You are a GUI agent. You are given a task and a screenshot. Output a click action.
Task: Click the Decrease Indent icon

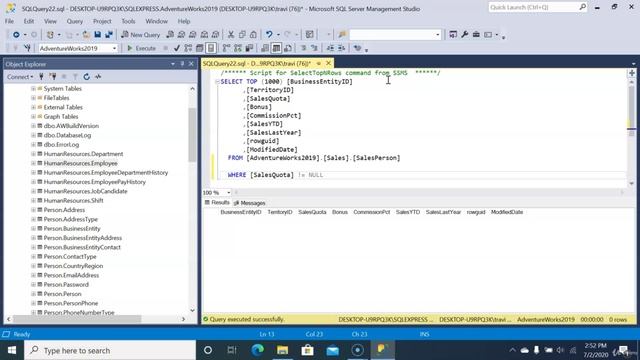coord(330,48)
